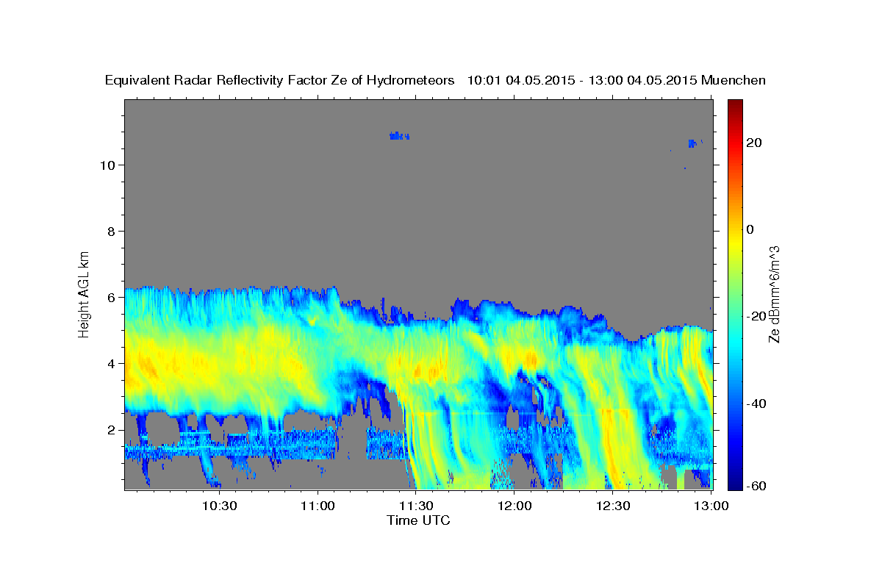Click the colorbar value 0
882x588 pixels.
(750, 229)
